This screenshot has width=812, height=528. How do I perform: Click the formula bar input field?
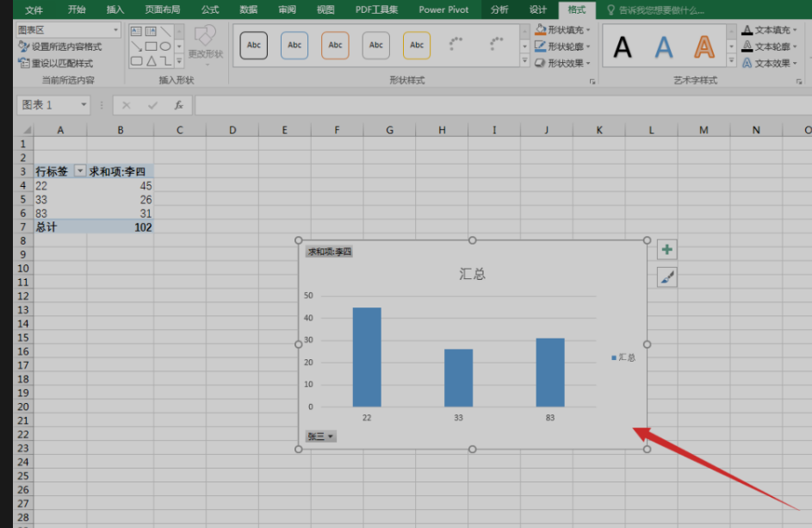click(x=499, y=105)
